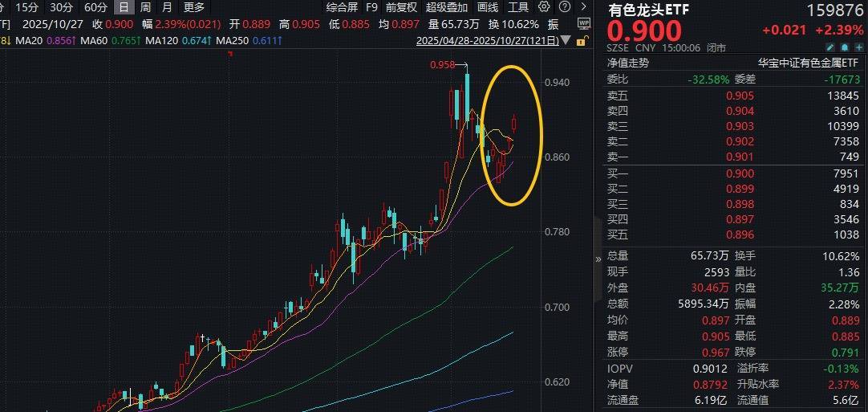Open 前复权 adjustment mode selector

click(x=401, y=7)
